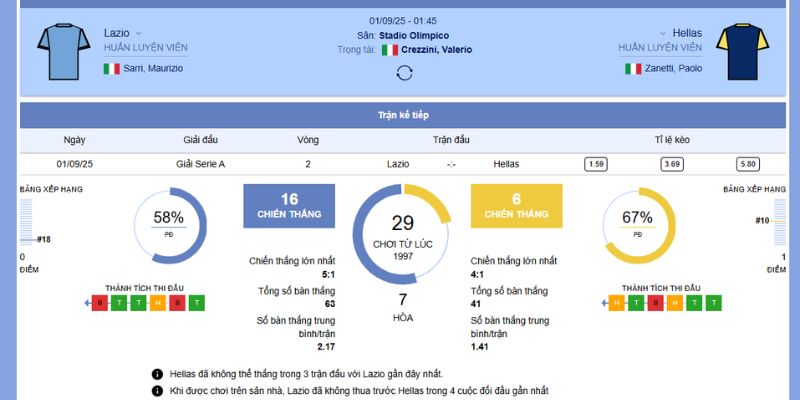Screen dimensions: 800x400
Task: Open referee Crezzini, Valerio link
Action: point(437,49)
